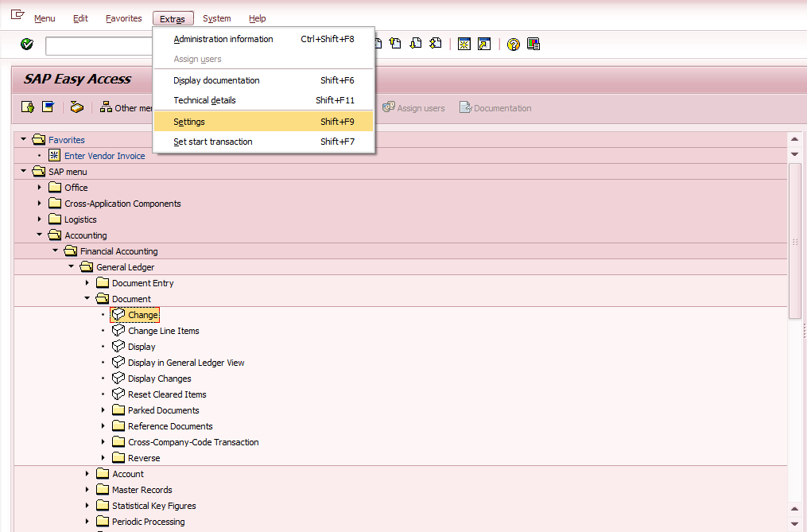
Task: Select the Display transaction in the tree
Action: pyautogui.click(x=142, y=347)
